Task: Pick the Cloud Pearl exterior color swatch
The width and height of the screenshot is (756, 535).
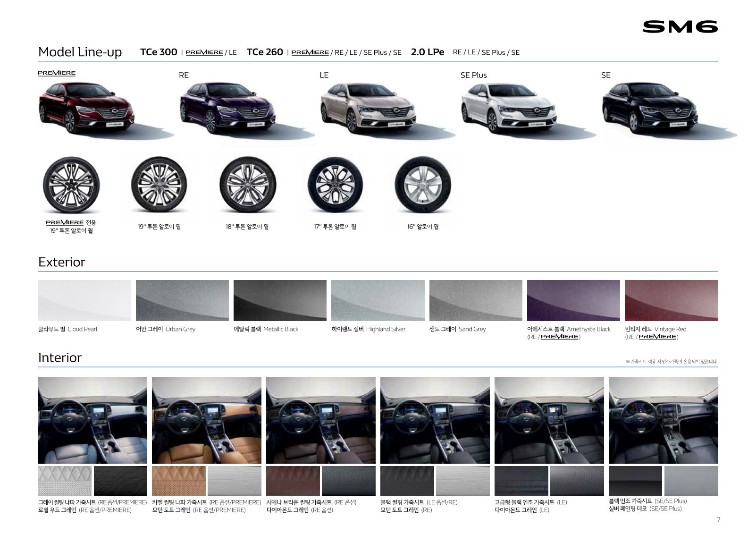Action: tap(84, 300)
